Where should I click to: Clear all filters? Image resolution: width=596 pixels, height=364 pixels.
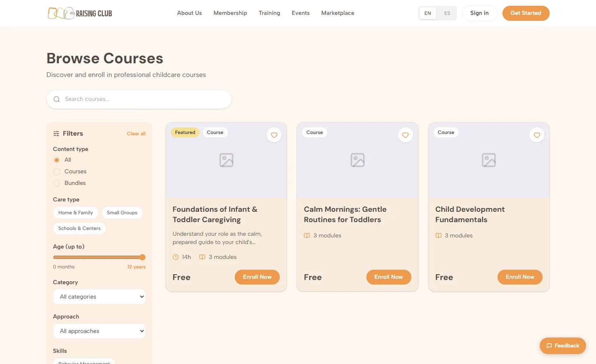point(136,134)
